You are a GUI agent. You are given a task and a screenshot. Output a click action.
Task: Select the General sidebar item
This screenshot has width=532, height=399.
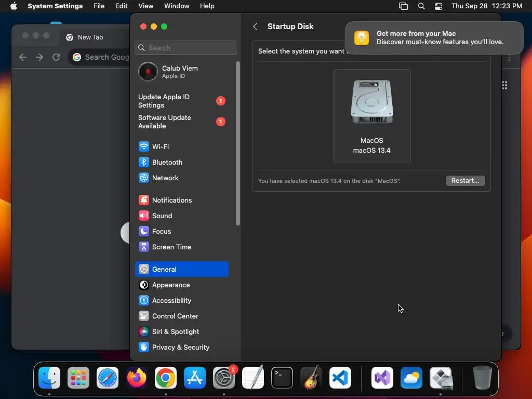coord(182,269)
